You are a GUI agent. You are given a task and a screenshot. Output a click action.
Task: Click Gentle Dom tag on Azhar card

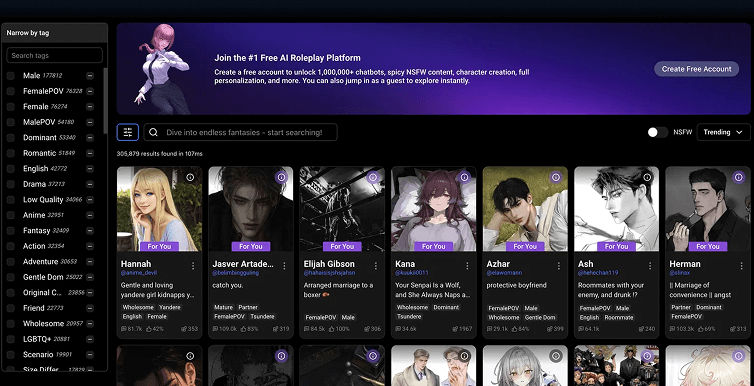point(540,317)
